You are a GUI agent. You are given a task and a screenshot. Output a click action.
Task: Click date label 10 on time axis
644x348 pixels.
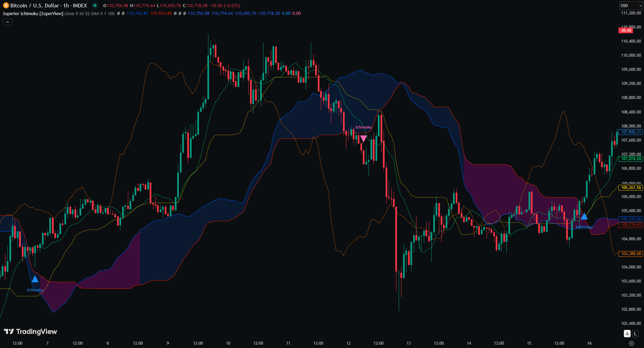tap(228, 343)
